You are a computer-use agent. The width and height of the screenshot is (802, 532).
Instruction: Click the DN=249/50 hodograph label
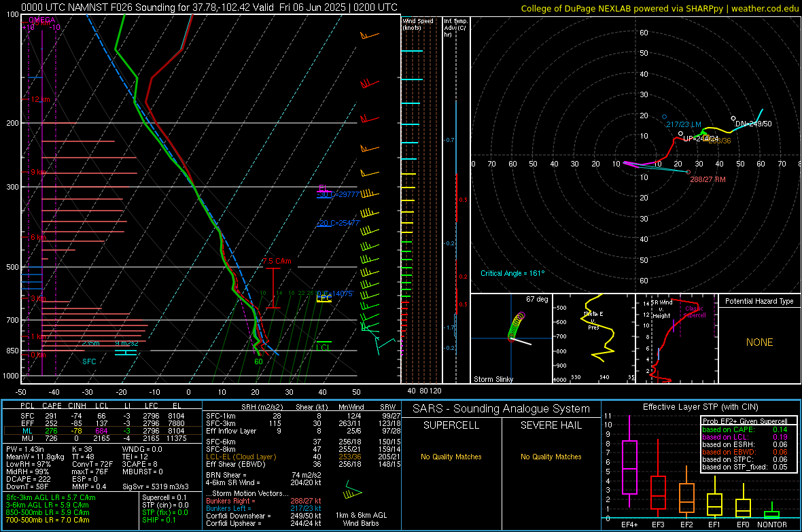click(754, 124)
